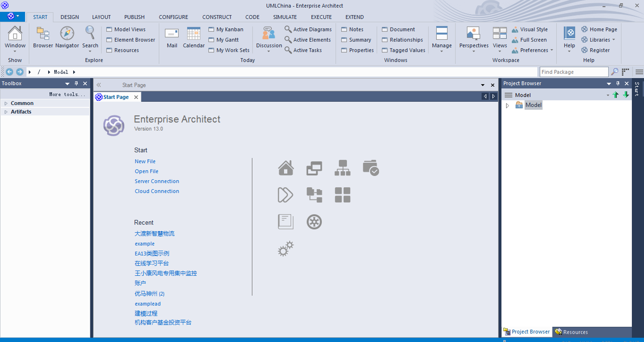Click the wheel icon on Start Page

click(x=314, y=222)
